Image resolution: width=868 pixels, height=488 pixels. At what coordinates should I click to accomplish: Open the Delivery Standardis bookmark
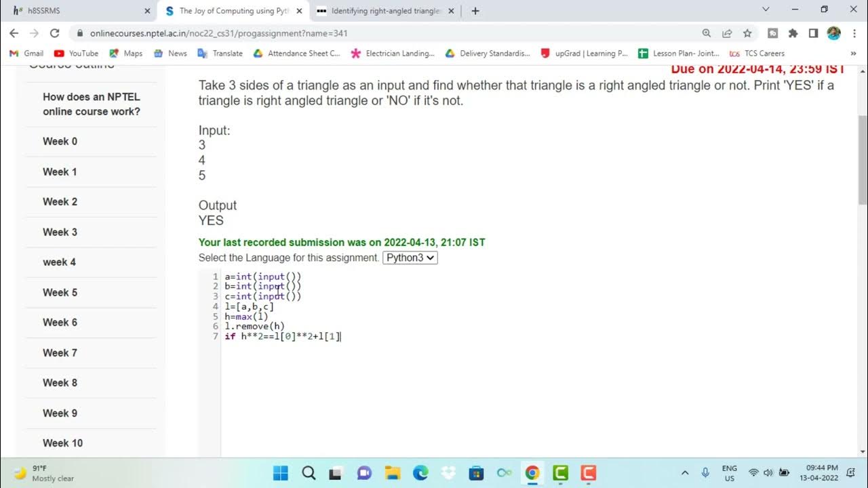[x=488, y=54]
